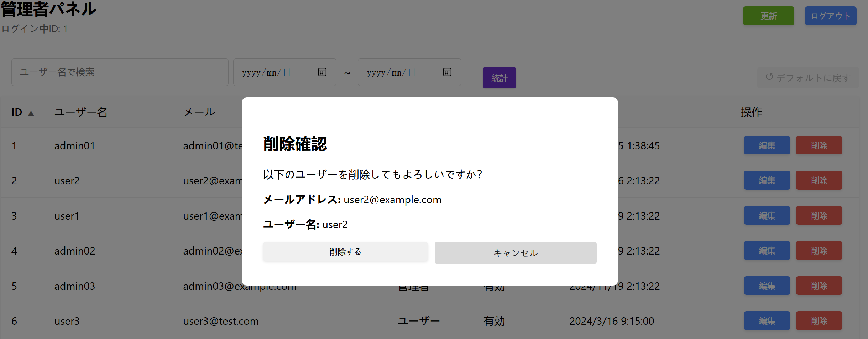
Task: Click the 削除確認 dialog title
Action: pos(295,144)
